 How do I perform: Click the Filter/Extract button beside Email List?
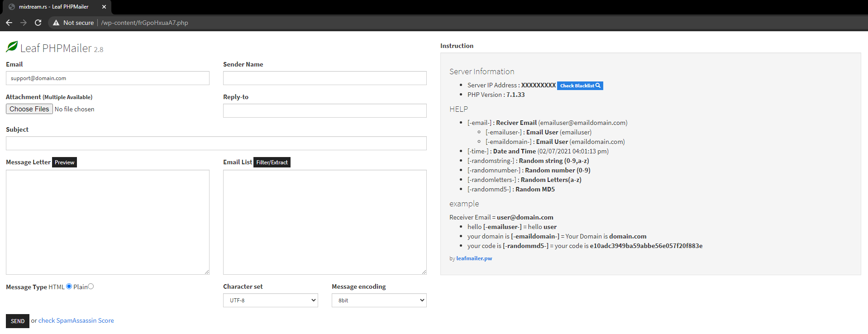click(x=272, y=162)
